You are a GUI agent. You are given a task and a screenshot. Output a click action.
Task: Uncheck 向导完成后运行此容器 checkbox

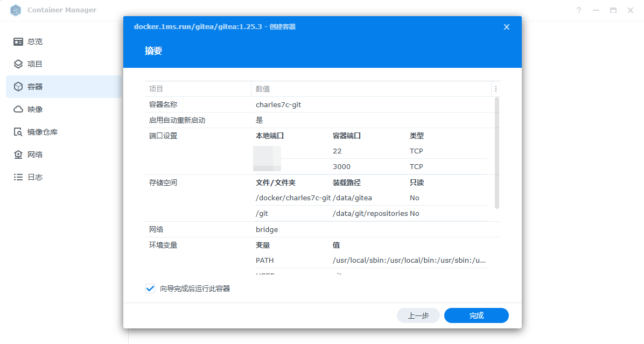click(150, 289)
